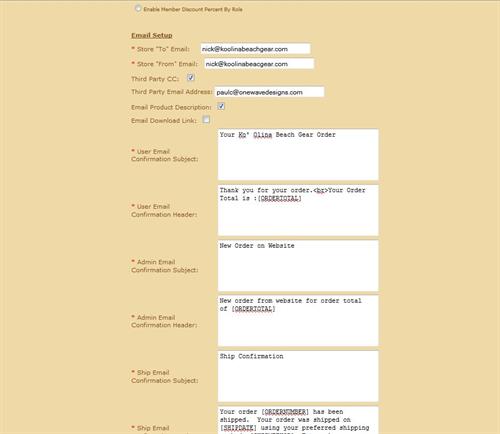Enable the Email Download Link checkbox
This screenshot has height=434, width=500.
click(x=206, y=119)
